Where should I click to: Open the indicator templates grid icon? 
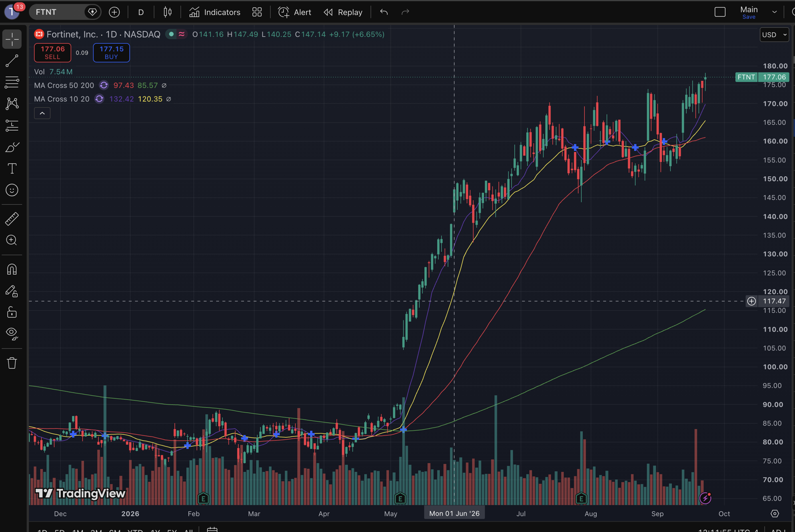[257, 12]
